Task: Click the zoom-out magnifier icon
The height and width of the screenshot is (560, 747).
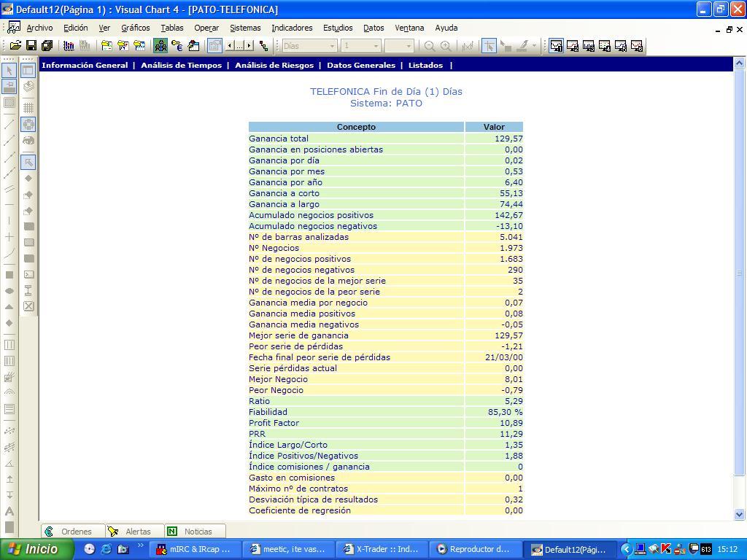Action: 429,46
